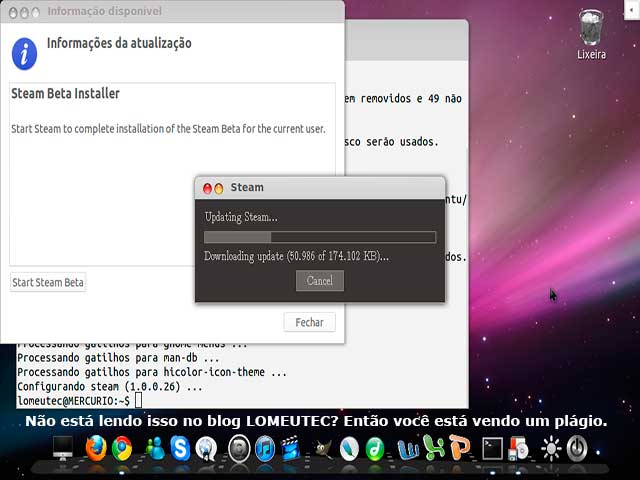Viewport: 640px width, 480px height.
Task: Open the Terminal icon in the dock
Action: click(492, 449)
